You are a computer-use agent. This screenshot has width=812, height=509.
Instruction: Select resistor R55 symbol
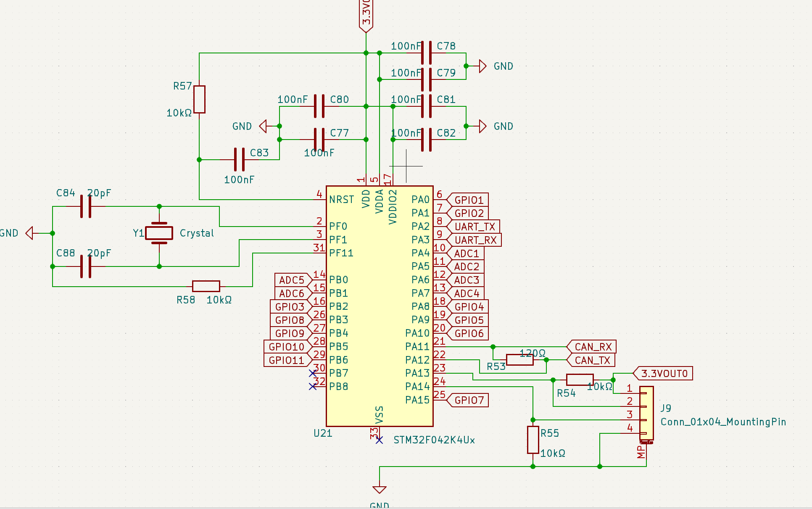(x=533, y=440)
